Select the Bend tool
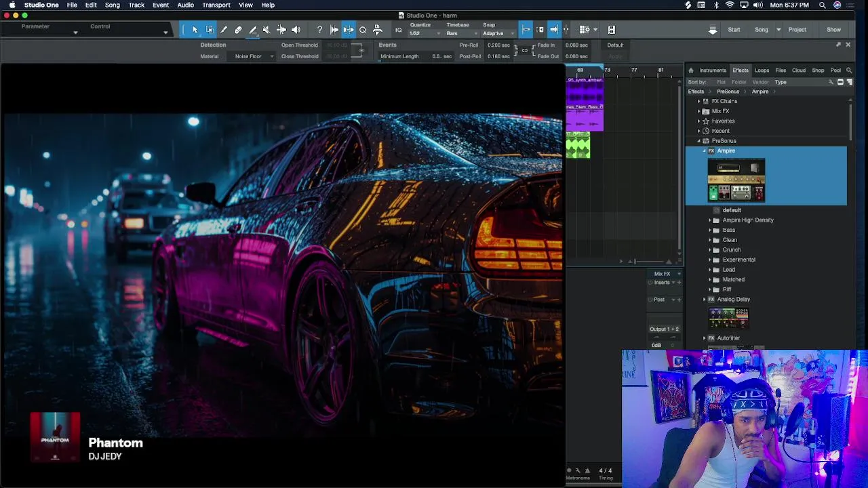 (281, 30)
